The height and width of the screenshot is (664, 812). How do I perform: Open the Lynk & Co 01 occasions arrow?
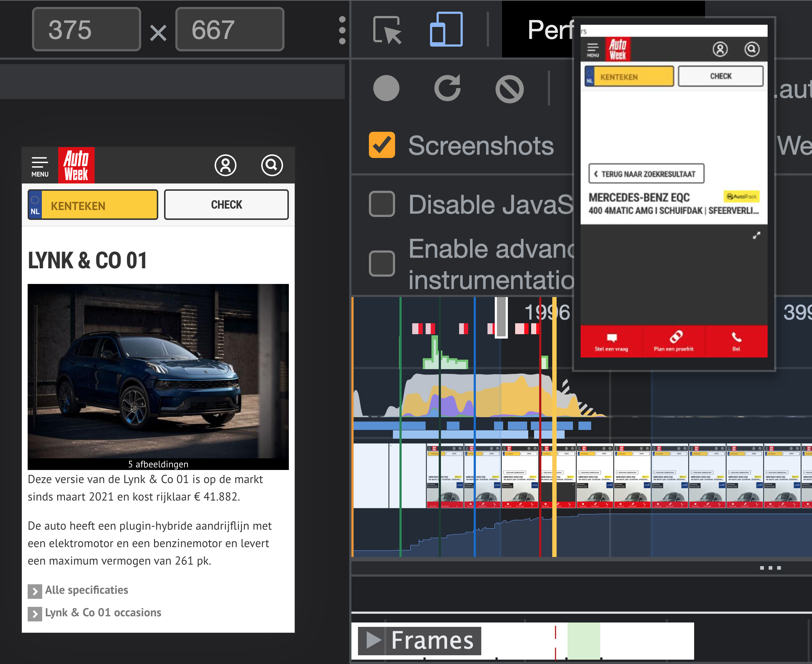point(35,613)
